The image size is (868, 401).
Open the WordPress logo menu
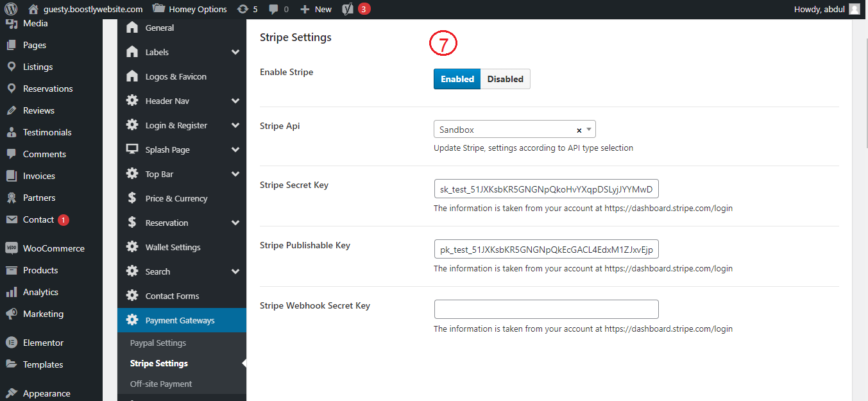coord(11,9)
